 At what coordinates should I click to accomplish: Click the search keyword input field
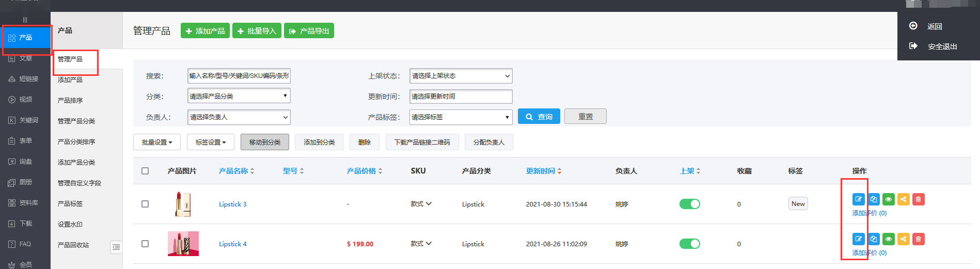[239, 76]
